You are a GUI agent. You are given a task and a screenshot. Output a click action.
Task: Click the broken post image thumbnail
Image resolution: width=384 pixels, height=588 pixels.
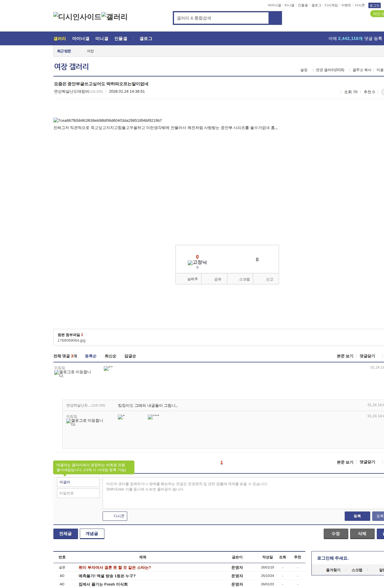[x=56, y=120]
